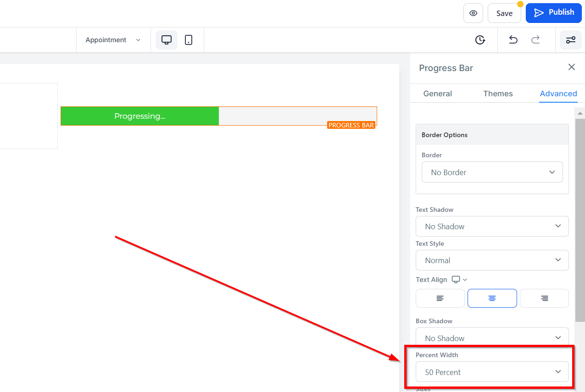Switch to mobile view icon
The width and height of the screenshot is (585, 392).
click(x=189, y=40)
